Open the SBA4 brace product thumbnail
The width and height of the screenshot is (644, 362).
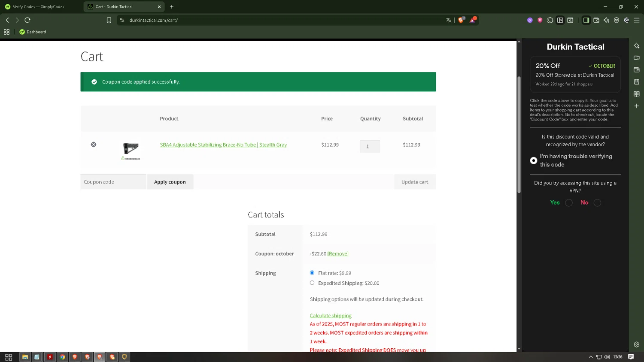click(x=131, y=150)
